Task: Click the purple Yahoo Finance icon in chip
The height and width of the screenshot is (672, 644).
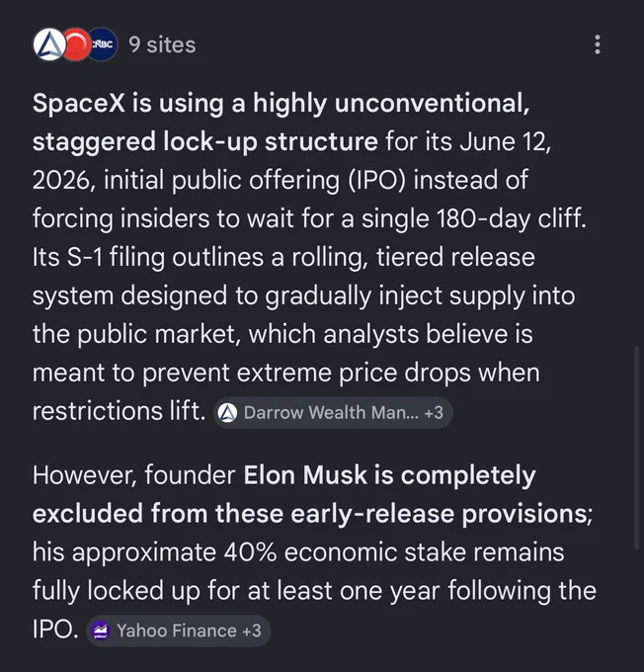Action: (x=101, y=630)
